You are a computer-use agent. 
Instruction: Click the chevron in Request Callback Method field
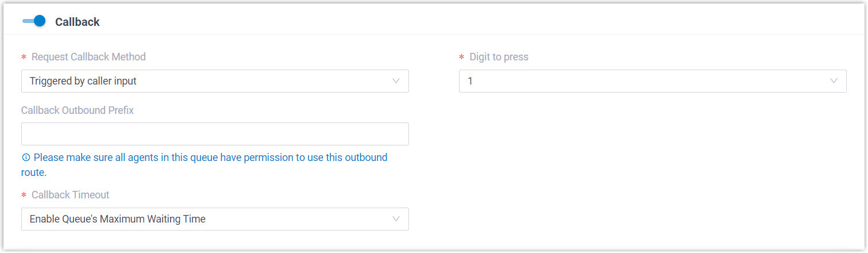[x=396, y=81]
